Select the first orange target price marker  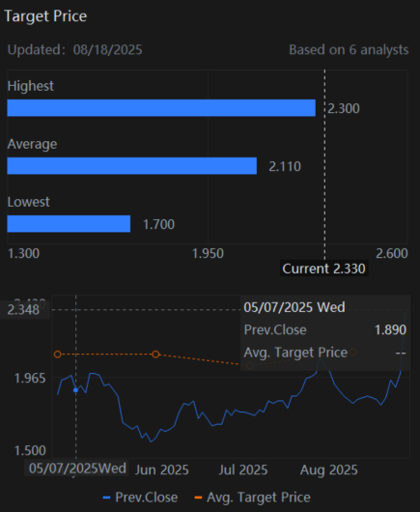tap(58, 355)
